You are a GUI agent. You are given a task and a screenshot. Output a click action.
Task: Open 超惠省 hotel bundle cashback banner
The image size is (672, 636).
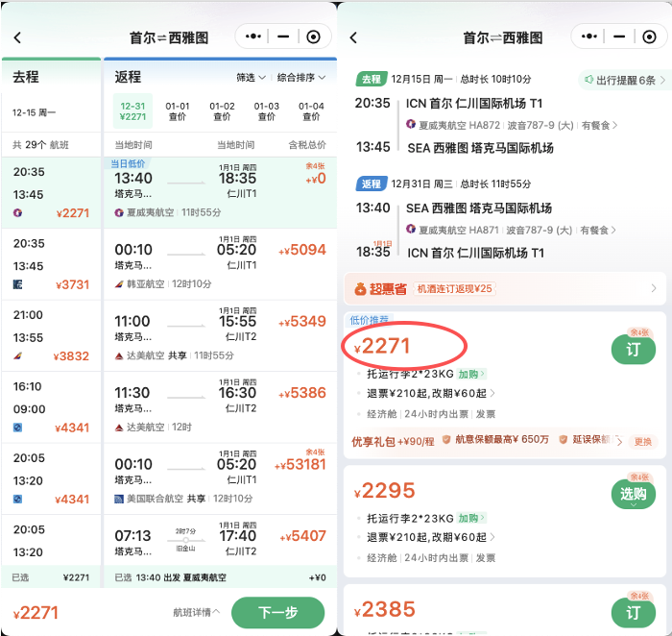[505, 288]
